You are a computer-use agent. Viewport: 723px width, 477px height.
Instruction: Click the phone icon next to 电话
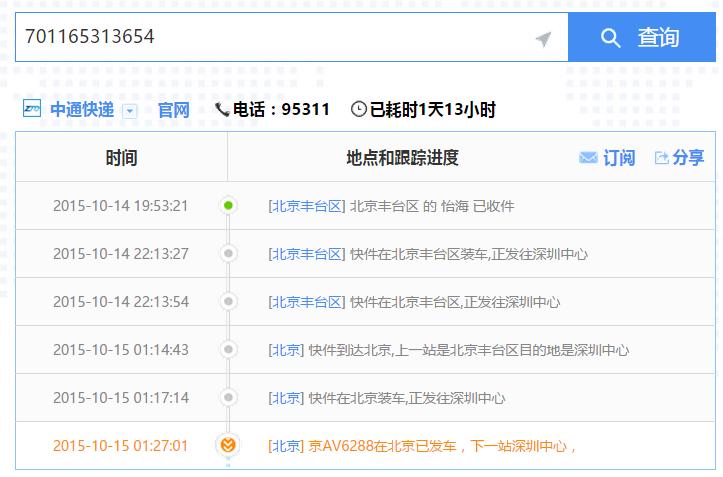click(x=222, y=110)
